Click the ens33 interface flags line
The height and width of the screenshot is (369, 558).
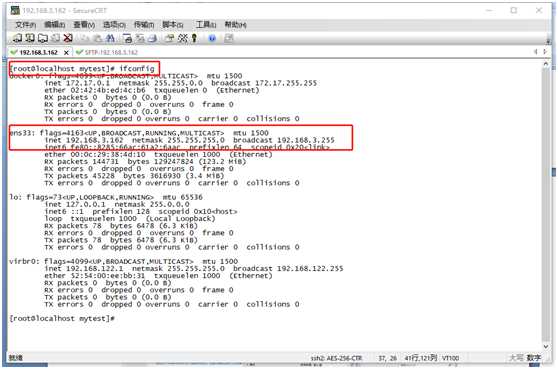coord(139,133)
